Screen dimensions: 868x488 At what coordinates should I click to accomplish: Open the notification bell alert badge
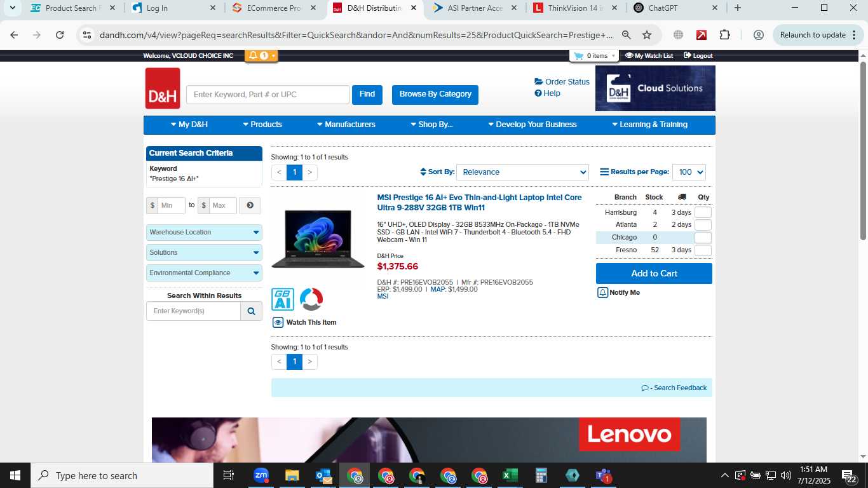click(261, 56)
